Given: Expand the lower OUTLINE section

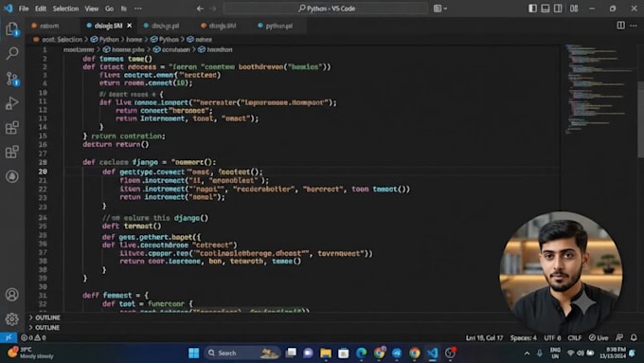Looking at the screenshot, I should [x=45, y=328].
